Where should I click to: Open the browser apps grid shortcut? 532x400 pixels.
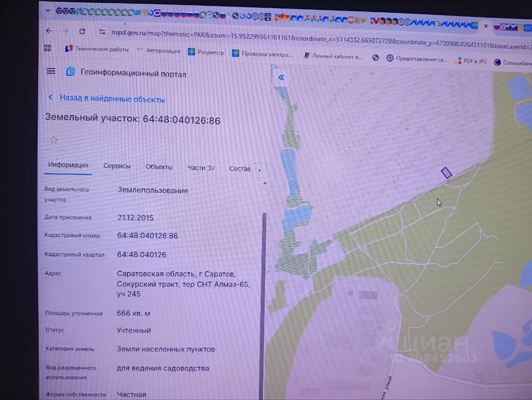coord(47,48)
